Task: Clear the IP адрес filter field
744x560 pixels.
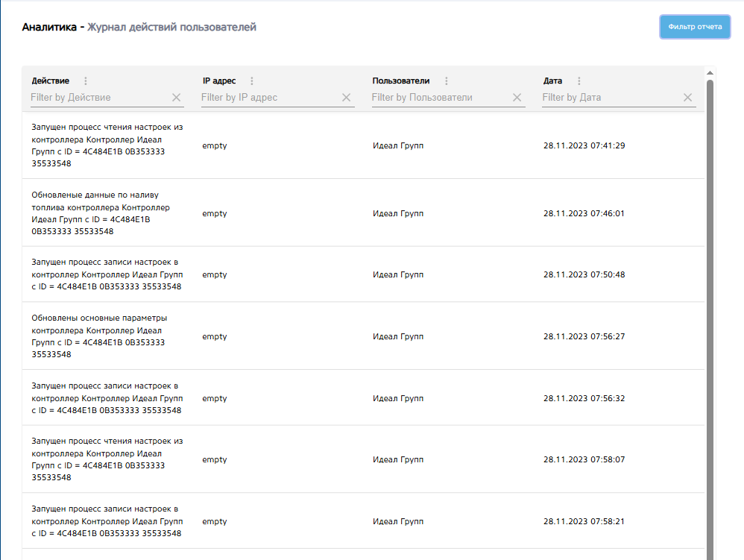Action: tap(347, 98)
